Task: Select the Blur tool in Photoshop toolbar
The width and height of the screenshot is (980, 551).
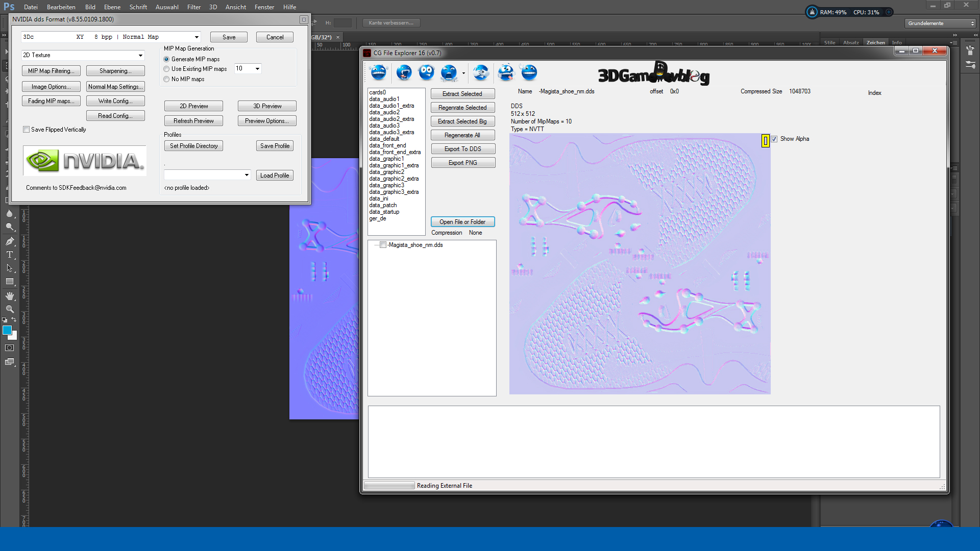Action: [x=9, y=213]
